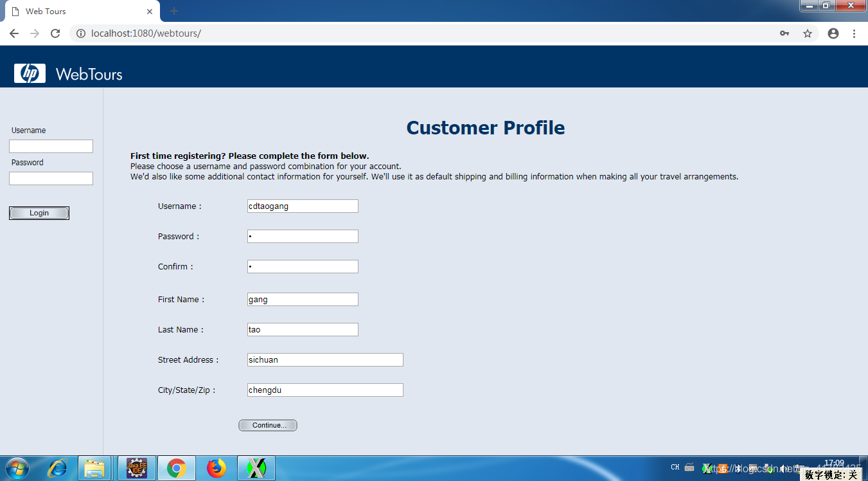Open the green X application in taskbar
This screenshot has height=481, width=868.
click(x=256, y=468)
